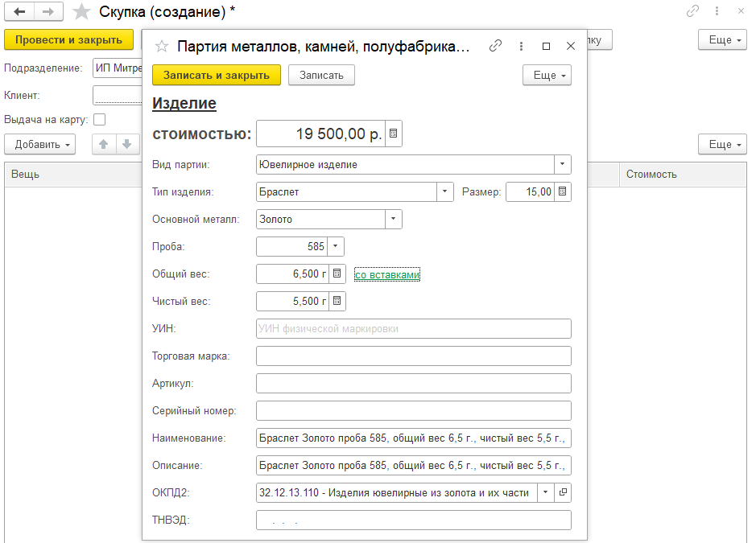Click the Записать и закрыть button
Screen dimensions: 756x543
tap(216, 75)
